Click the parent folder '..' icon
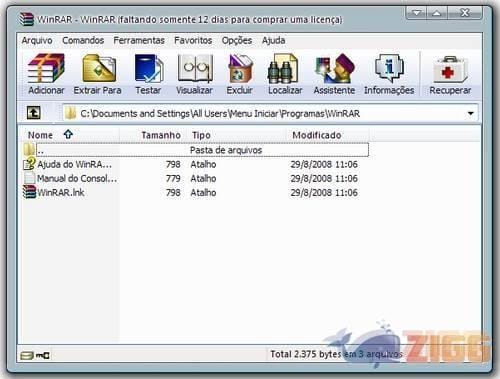 [x=29, y=149]
